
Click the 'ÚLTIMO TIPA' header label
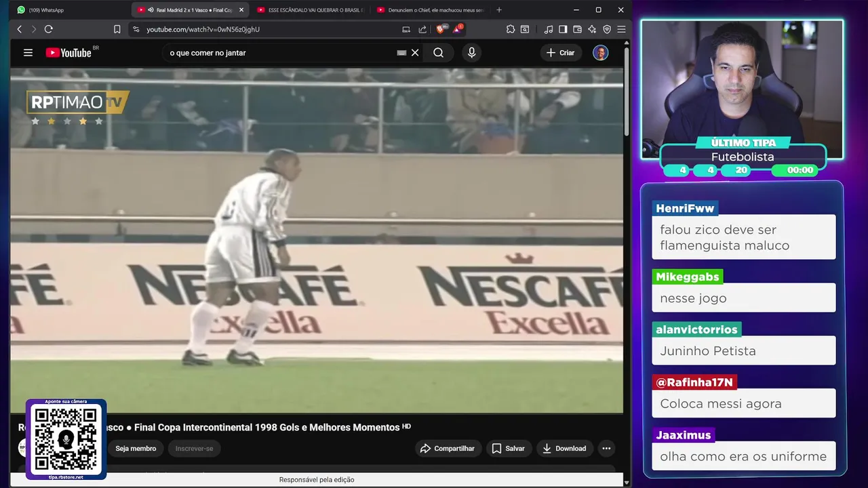click(x=743, y=143)
